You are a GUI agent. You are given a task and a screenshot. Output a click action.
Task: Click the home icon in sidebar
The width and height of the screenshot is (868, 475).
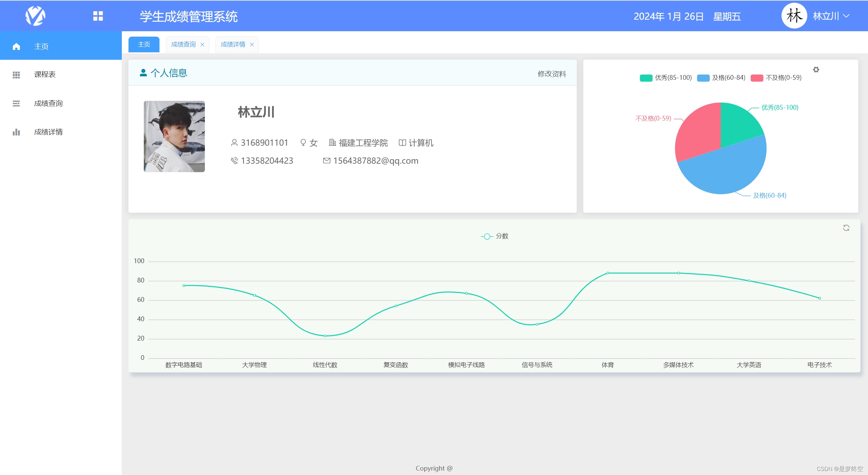(16, 47)
